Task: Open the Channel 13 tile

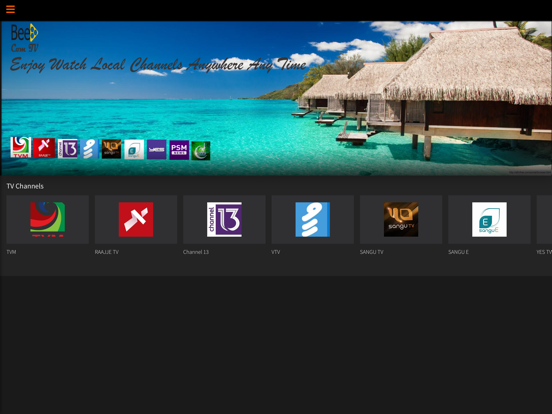Action: (x=224, y=219)
